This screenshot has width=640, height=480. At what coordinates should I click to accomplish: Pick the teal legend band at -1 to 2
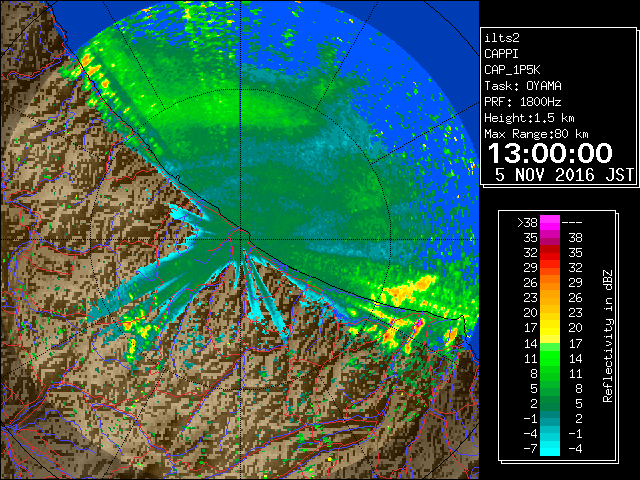[x=550, y=418]
